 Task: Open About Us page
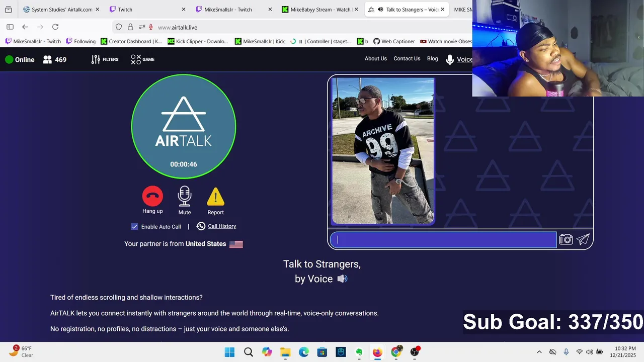(376, 59)
